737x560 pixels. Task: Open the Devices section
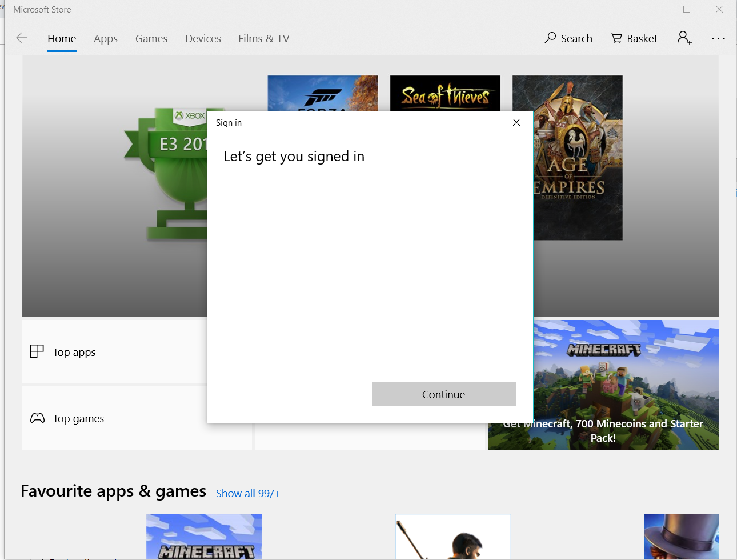[203, 38]
